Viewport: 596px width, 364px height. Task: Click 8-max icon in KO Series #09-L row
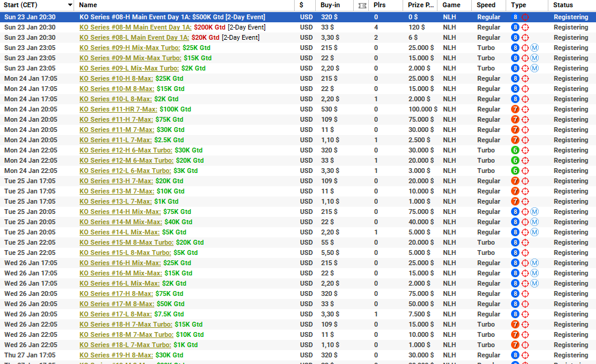515,68
